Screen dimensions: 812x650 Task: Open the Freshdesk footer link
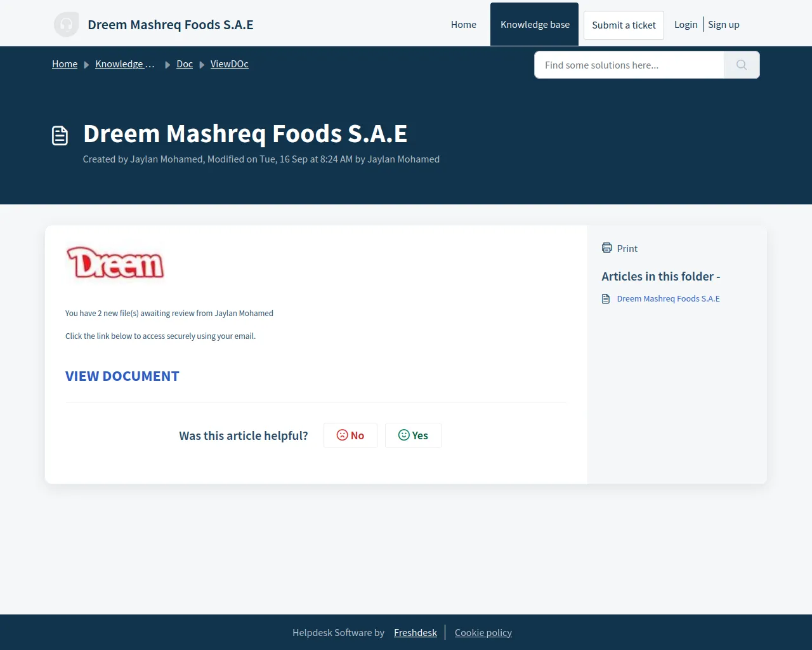coord(416,633)
